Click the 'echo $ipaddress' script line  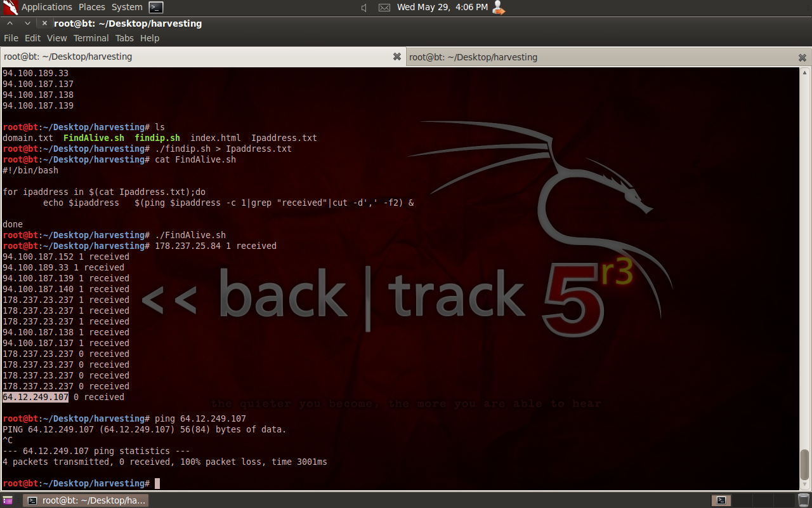pos(228,203)
